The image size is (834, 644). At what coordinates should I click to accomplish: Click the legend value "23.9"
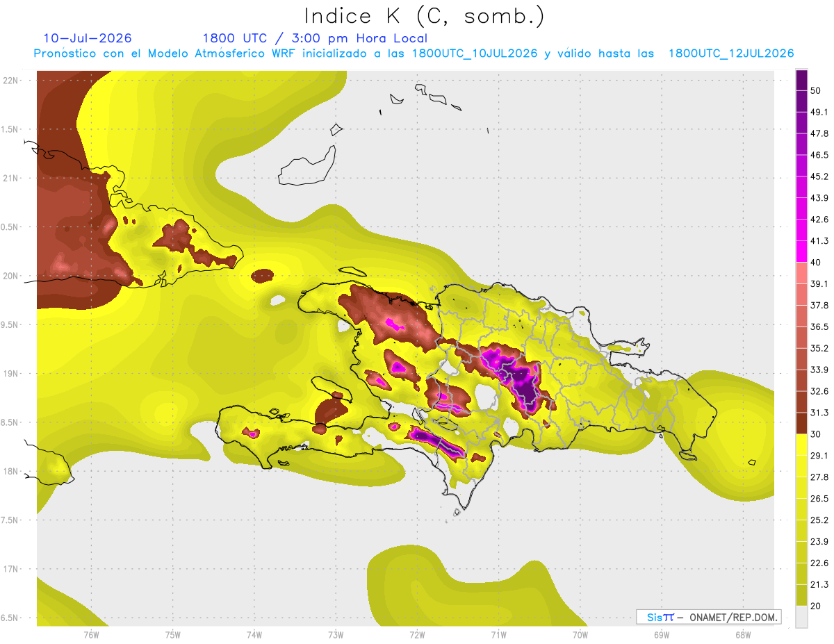pyautogui.click(x=819, y=541)
